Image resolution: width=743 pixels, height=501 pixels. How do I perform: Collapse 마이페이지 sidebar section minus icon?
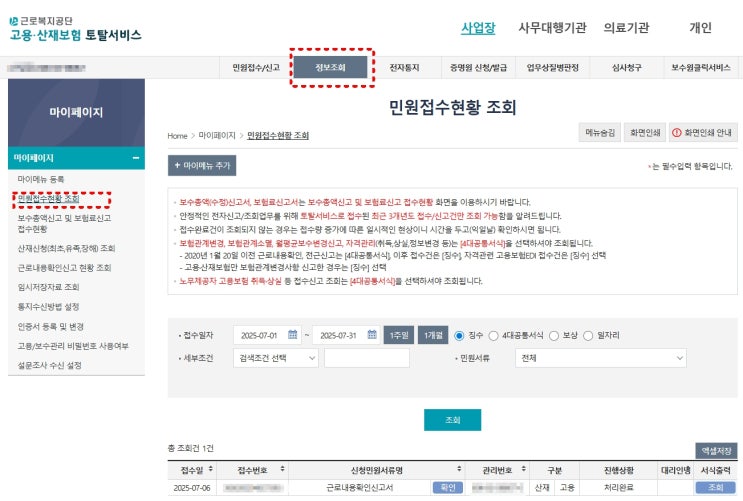(136, 158)
